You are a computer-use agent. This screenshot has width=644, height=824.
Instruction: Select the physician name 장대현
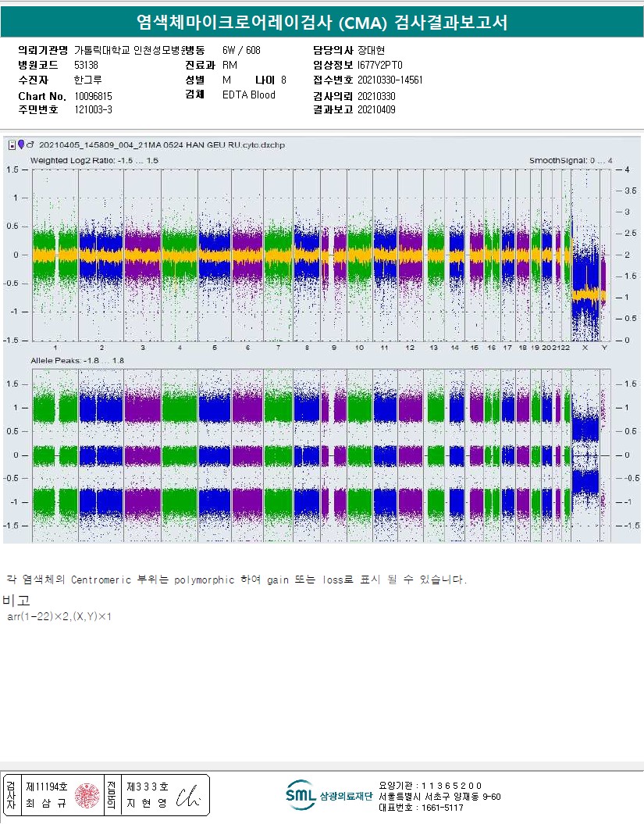pyautogui.click(x=372, y=51)
